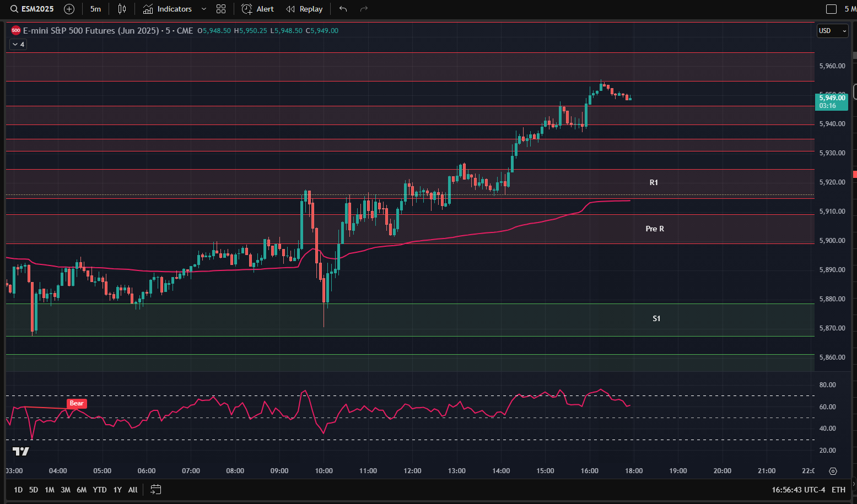Click the Open value O5,948.50

pyautogui.click(x=214, y=31)
